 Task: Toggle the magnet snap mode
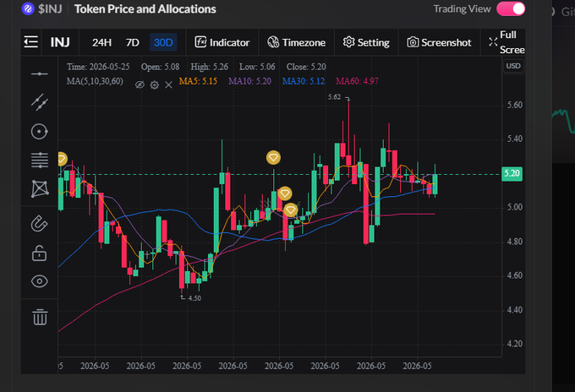[x=39, y=224]
